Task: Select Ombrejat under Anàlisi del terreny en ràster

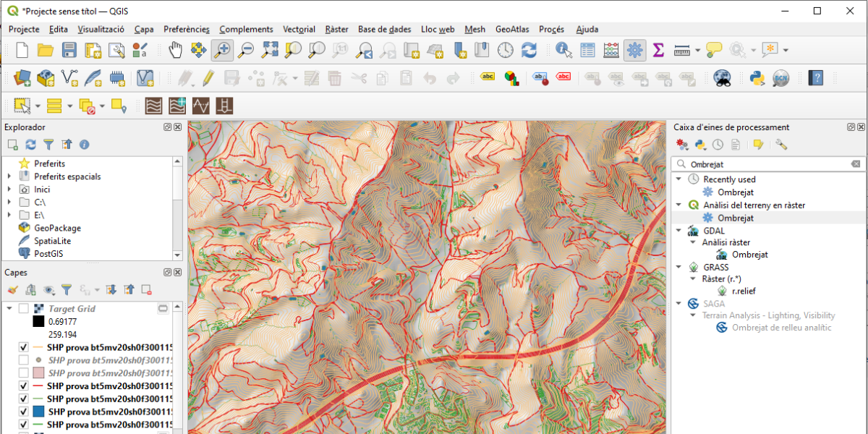Action: pos(736,218)
